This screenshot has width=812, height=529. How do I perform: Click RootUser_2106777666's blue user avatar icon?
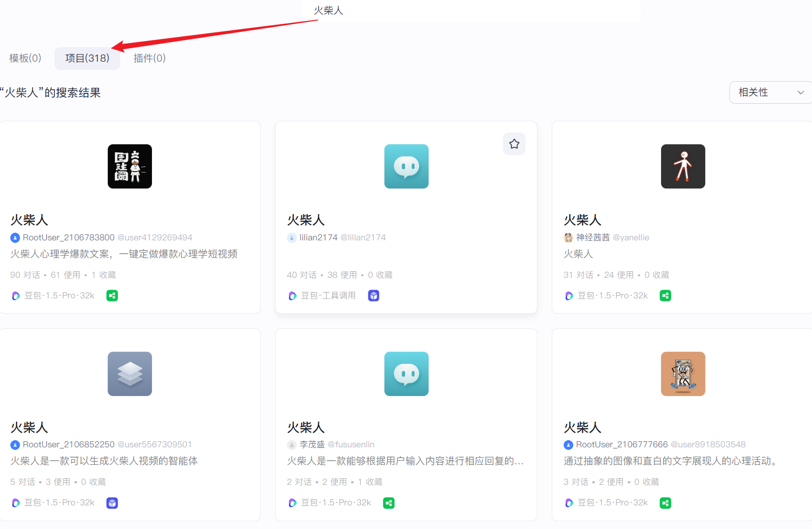568,445
